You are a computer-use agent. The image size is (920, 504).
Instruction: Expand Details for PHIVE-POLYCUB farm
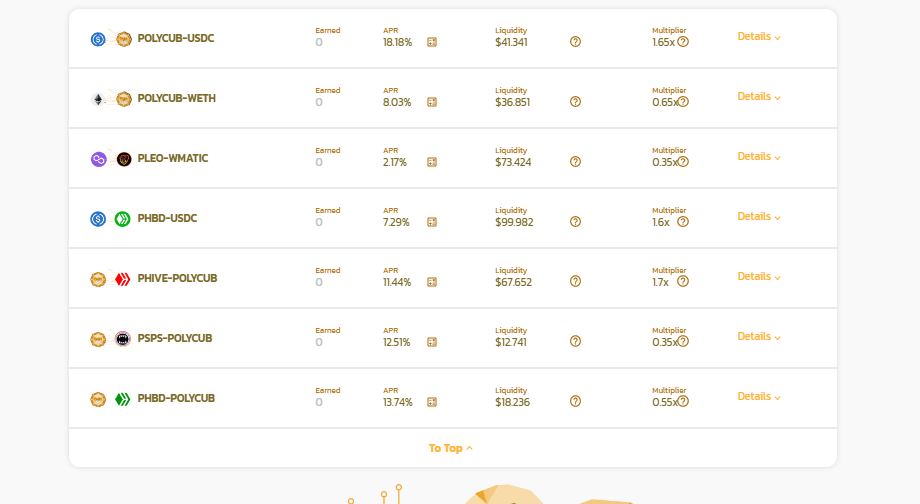click(759, 276)
